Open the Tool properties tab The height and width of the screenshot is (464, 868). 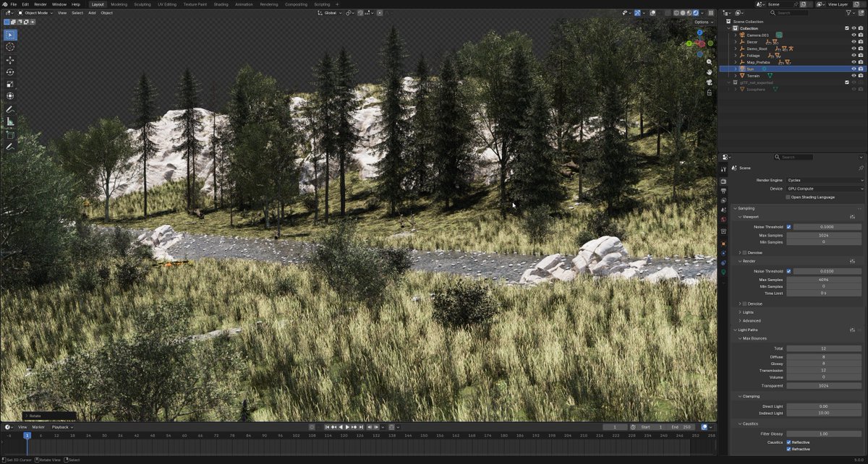tap(723, 168)
